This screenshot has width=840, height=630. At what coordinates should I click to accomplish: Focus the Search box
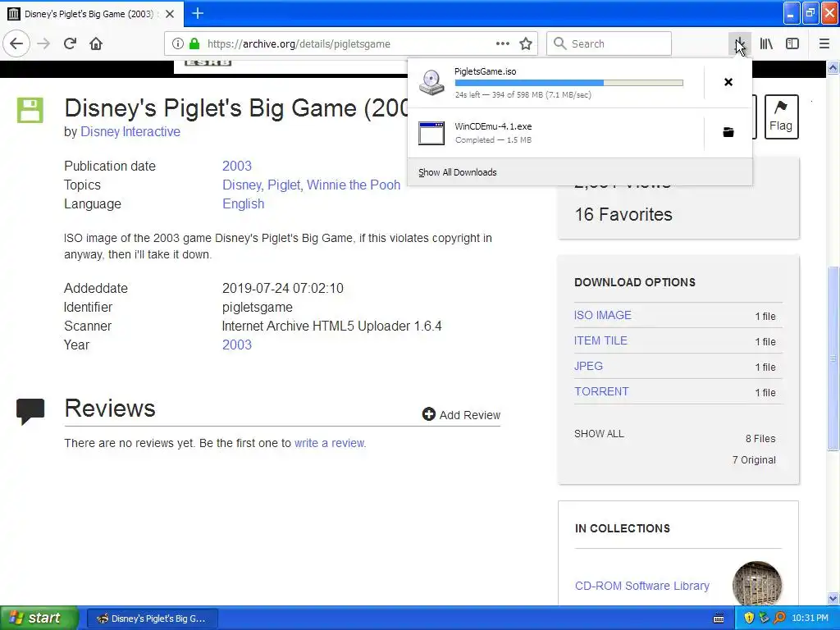609,43
